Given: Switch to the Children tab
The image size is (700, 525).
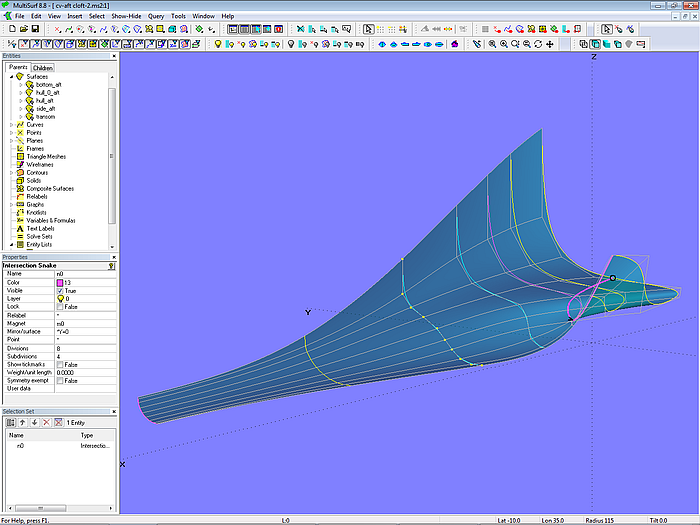Looking at the screenshot, I should tap(42, 68).
